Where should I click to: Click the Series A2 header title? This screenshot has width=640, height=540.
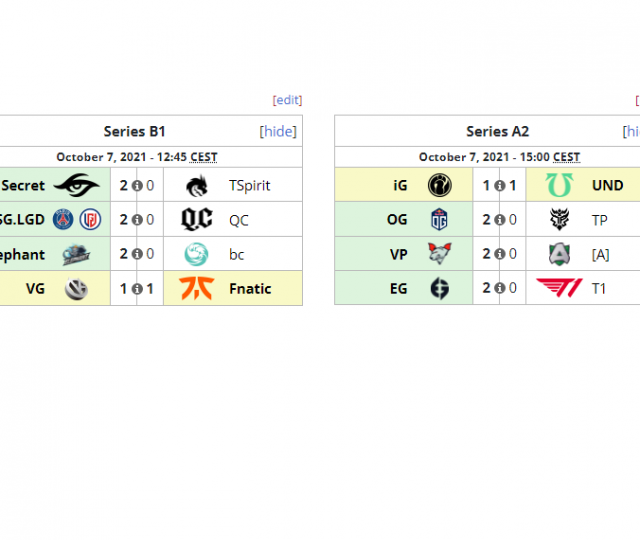[x=497, y=131]
